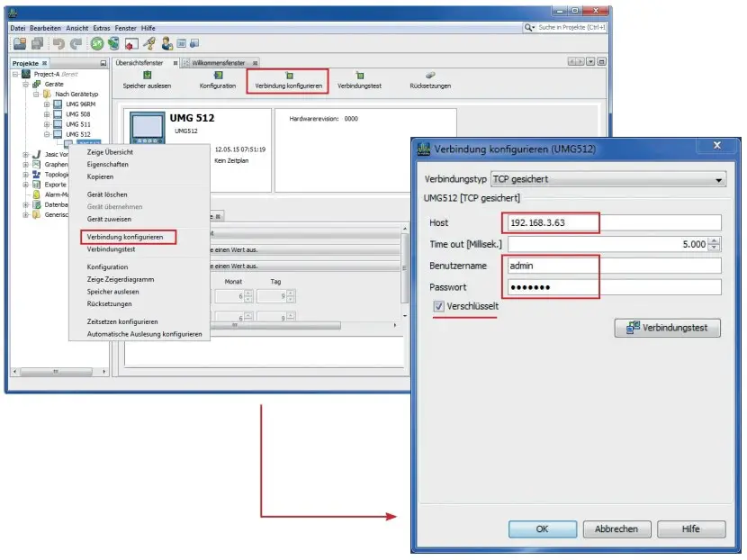This screenshot has height=560, width=747.
Task: Click the database cylinder icon in toolbar
Action: point(113,44)
